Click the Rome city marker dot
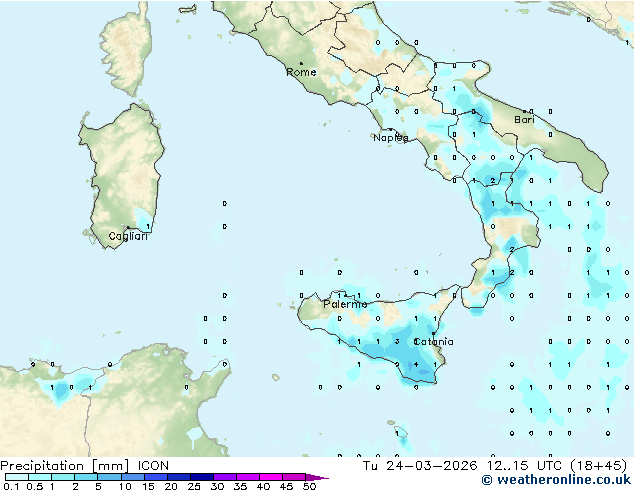The width and height of the screenshot is (634, 490). (301, 63)
